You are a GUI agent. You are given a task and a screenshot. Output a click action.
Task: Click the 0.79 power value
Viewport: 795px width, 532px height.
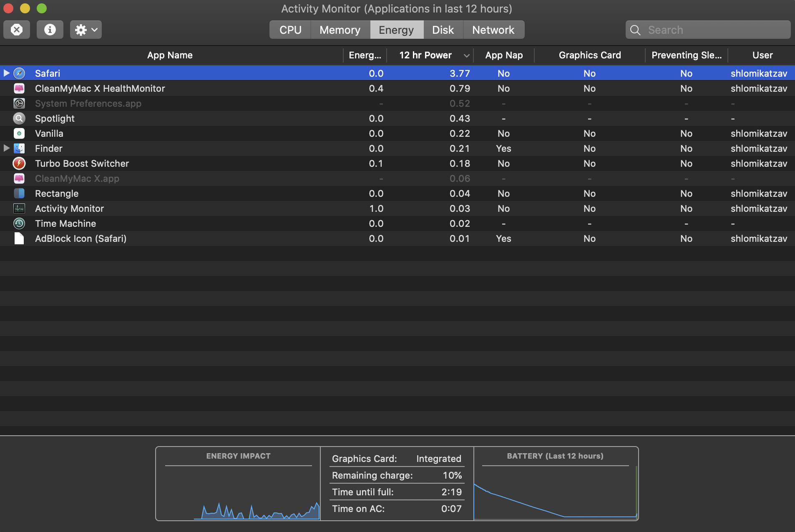[460, 88]
